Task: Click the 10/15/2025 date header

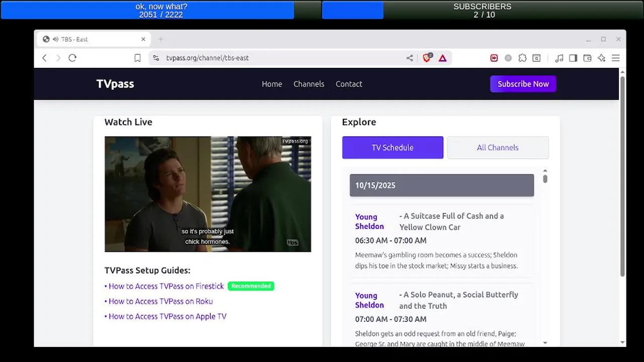Action: pyautogui.click(x=442, y=185)
